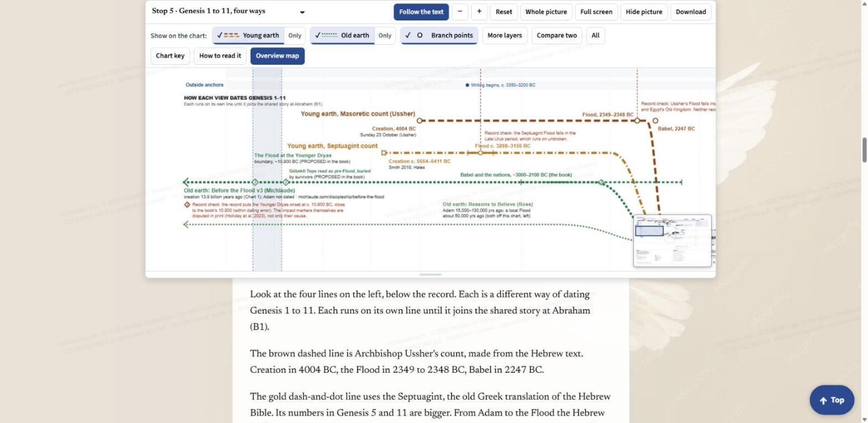This screenshot has height=423, width=868.
Task: Reset the chart view
Action: click(504, 12)
